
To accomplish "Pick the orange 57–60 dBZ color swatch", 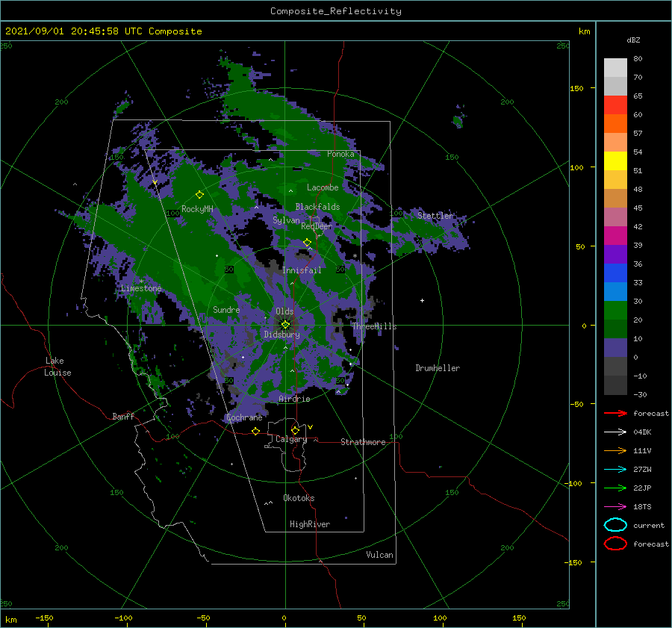I will [x=615, y=123].
